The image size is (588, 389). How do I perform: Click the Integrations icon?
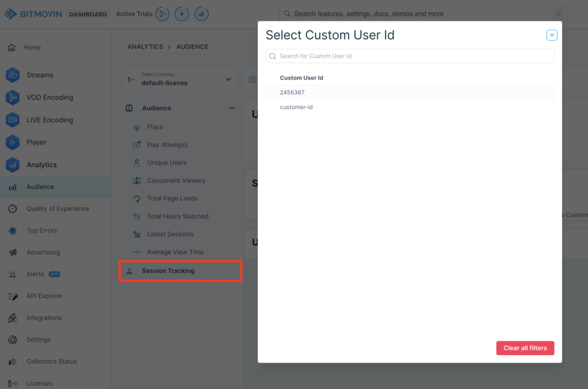(13, 318)
